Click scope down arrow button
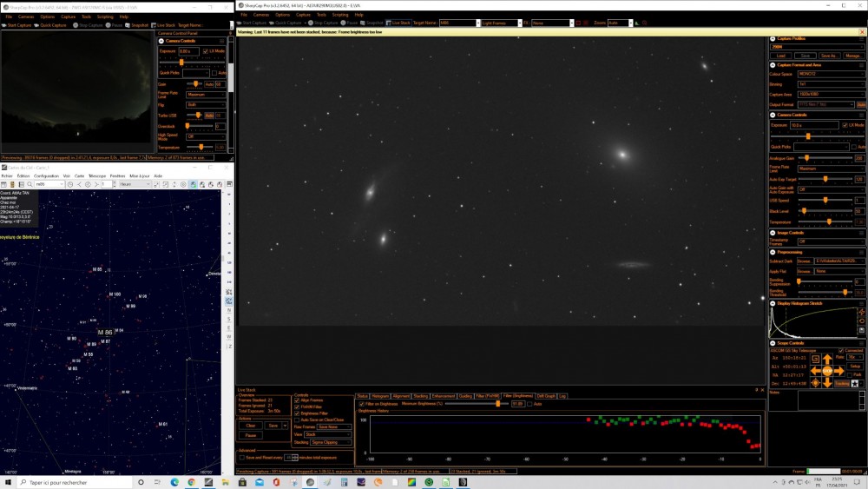 point(827,383)
